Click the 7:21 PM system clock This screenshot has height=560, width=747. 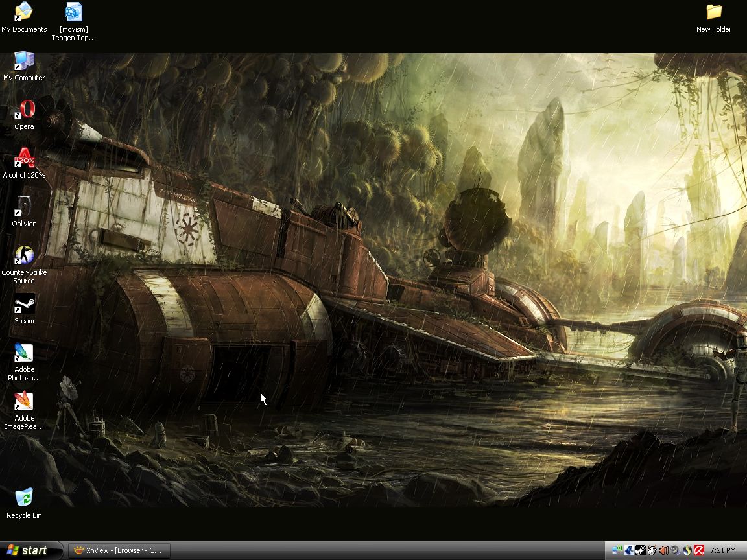click(723, 550)
